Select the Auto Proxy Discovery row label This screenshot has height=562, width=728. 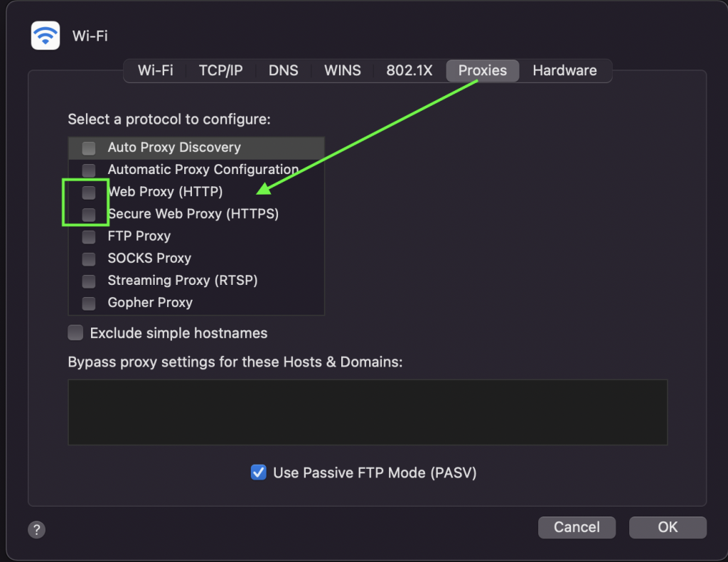(x=174, y=148)
